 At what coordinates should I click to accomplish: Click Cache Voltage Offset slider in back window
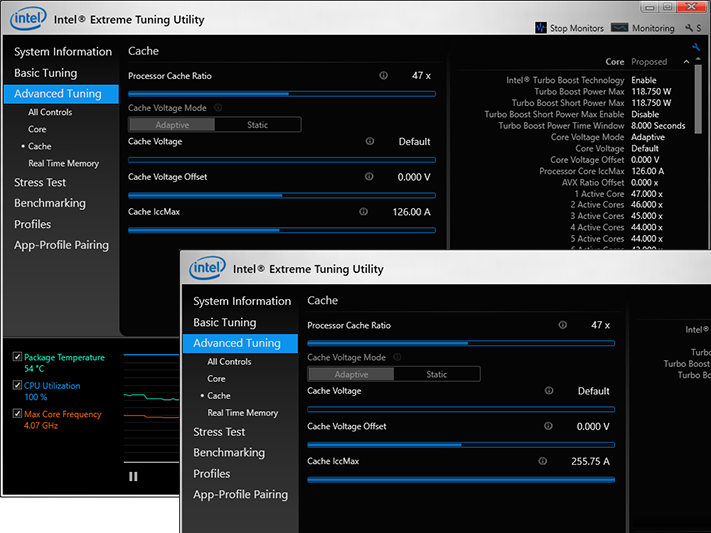(282, 195)
